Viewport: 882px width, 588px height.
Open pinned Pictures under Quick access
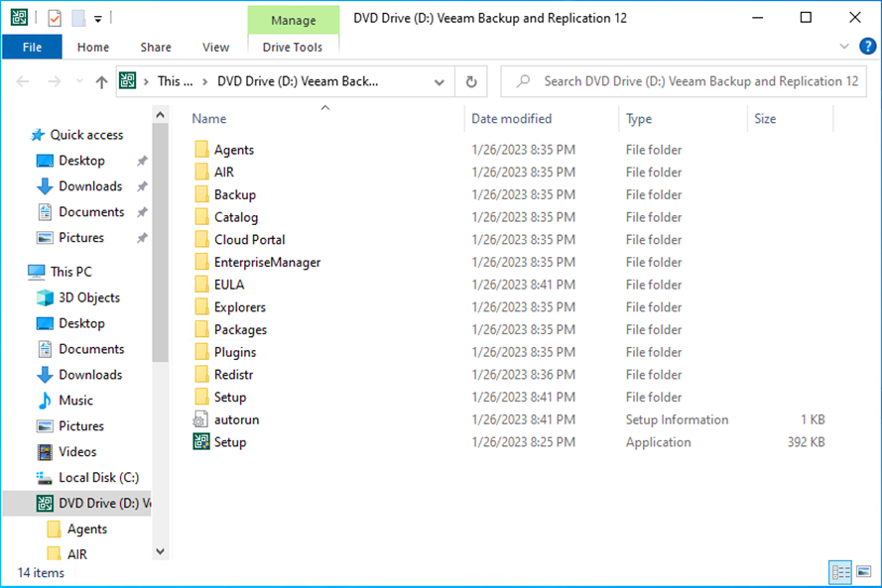[x=81, y=238]
